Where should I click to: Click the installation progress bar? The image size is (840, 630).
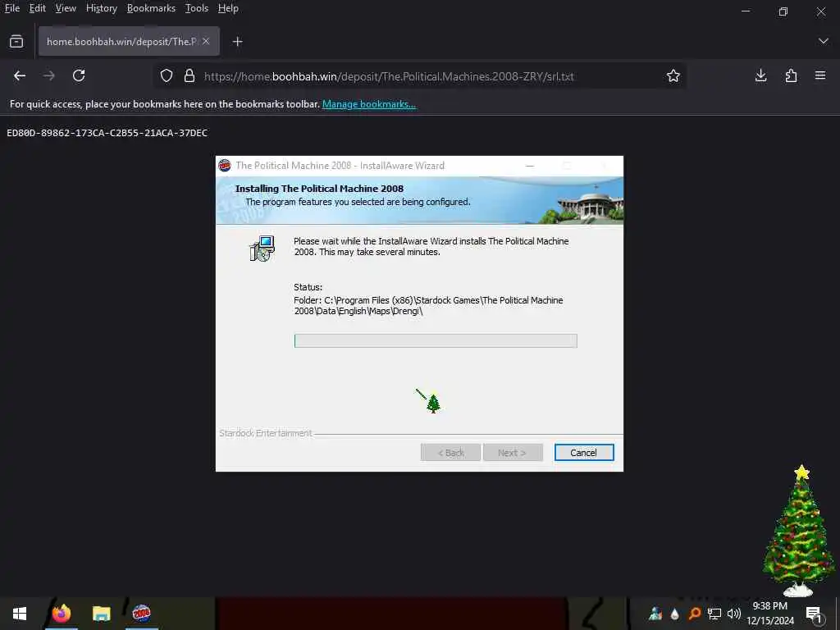pos(436,340)
